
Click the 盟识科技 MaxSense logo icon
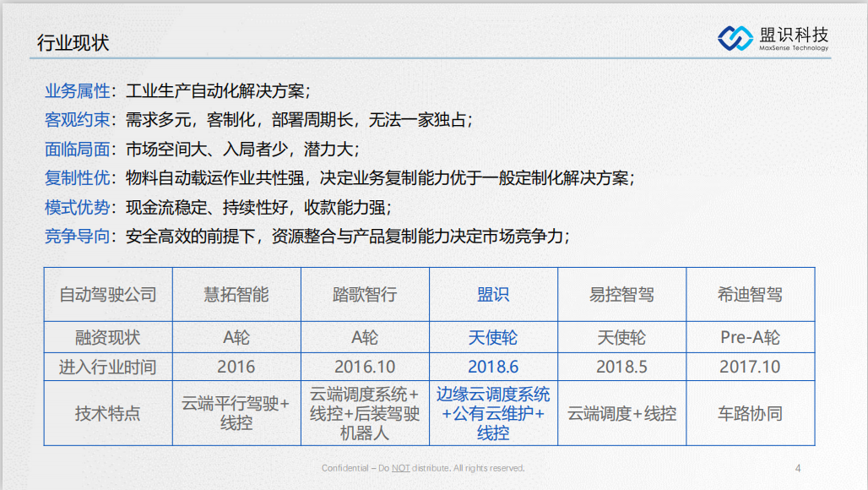point(735,39)
